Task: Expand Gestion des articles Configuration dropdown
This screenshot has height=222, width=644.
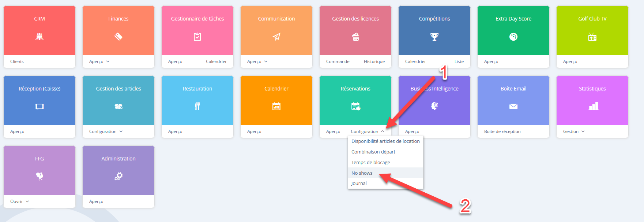Action: (x=106, y=132)
